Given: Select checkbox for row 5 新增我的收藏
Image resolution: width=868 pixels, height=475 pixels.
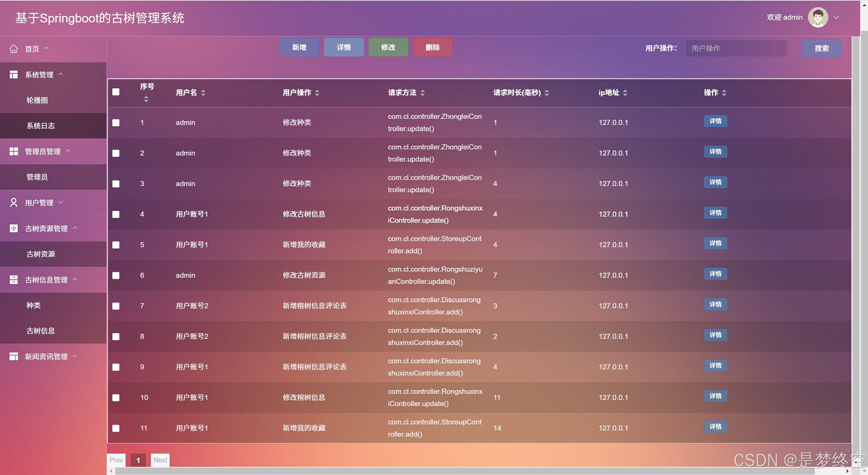Looking at the screenshot, I should click(116, 245).
